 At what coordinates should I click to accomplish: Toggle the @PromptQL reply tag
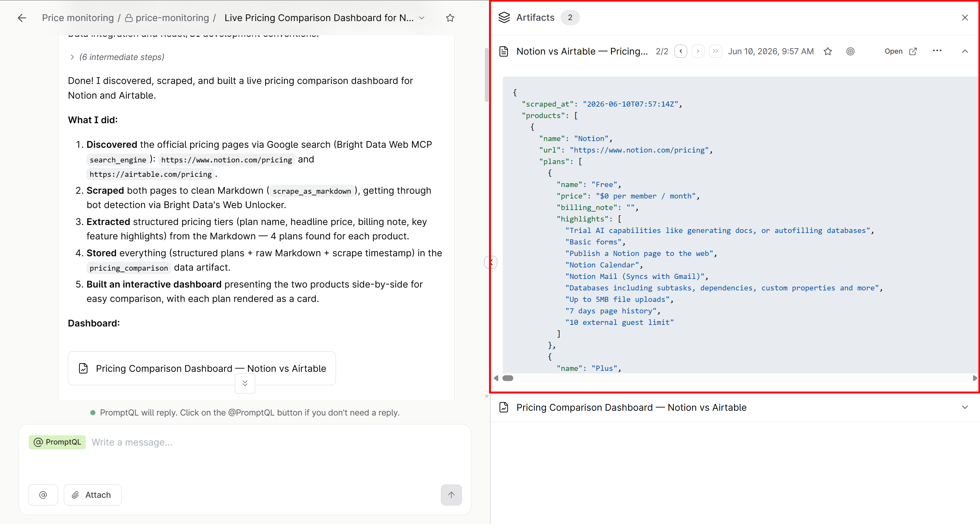pyautogui.click(x=57, y=442)
